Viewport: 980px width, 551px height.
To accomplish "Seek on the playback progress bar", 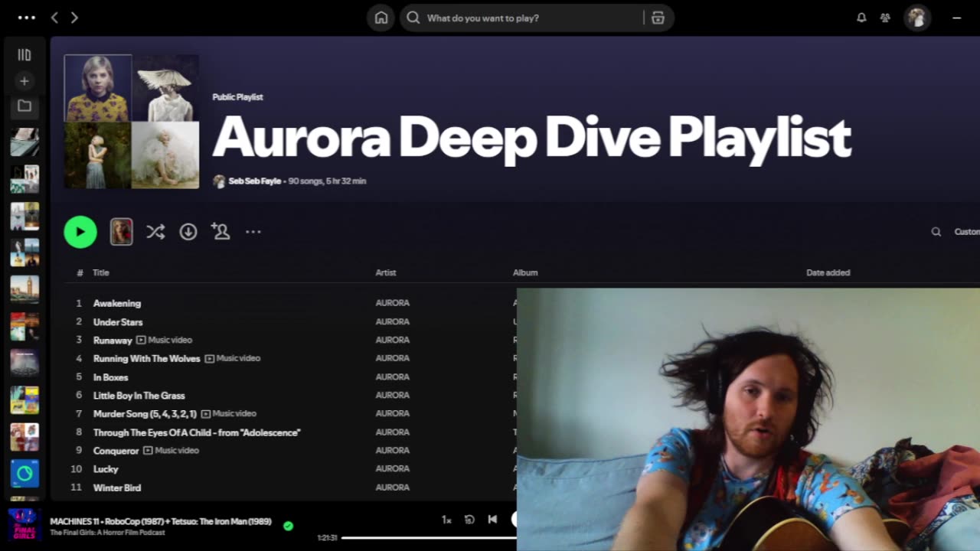I will click(x=429, y=538).
